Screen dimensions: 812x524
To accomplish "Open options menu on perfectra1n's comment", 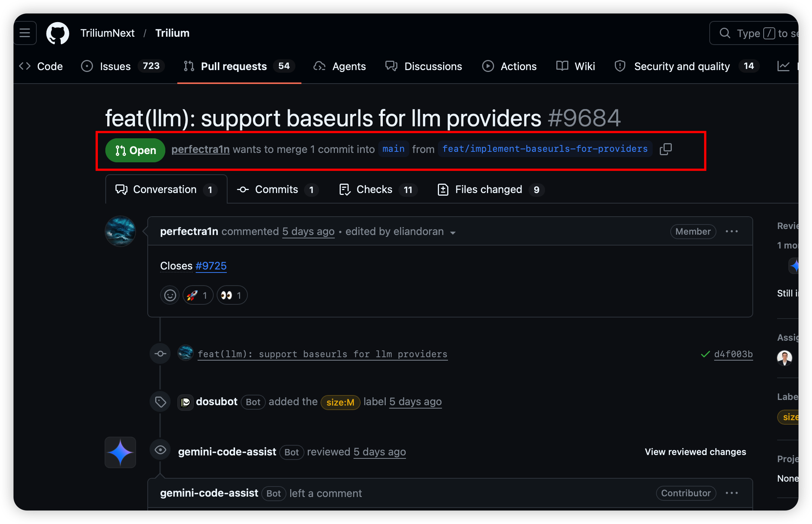I will [732, 232].
